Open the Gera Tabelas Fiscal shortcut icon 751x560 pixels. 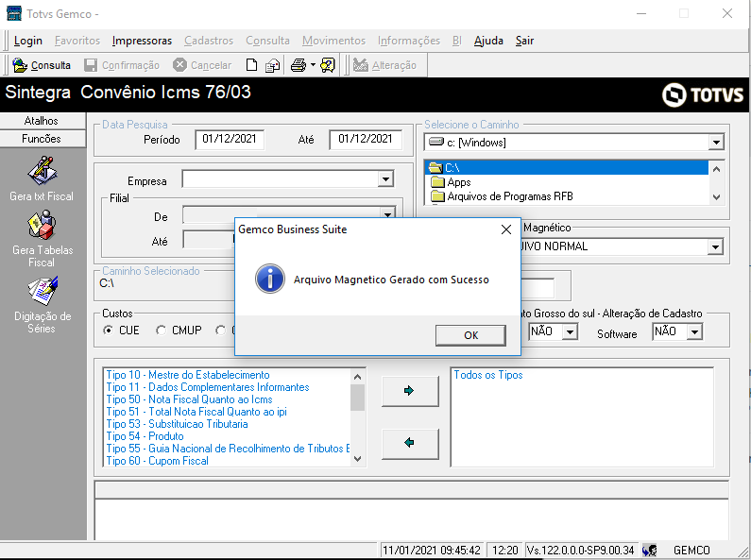coord(43,225)
